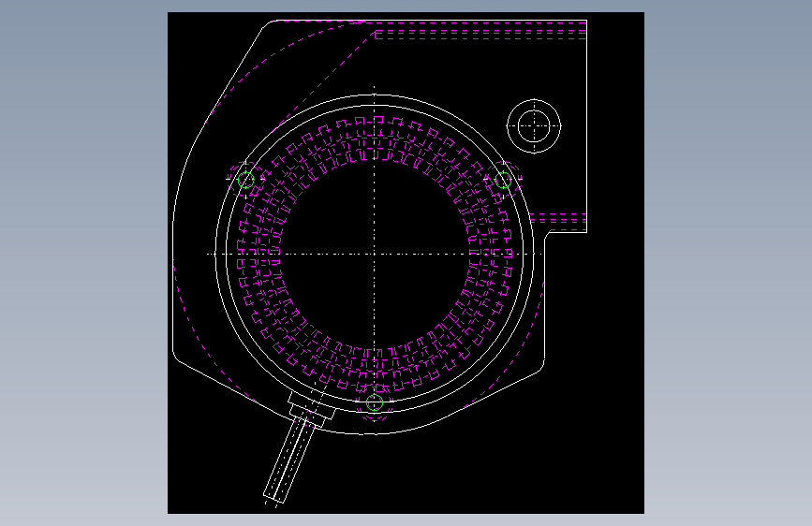This screenshot has width=812, height=526.
Task: Select the green circle at the ring's upper-left
Action: tap(246, 180)
